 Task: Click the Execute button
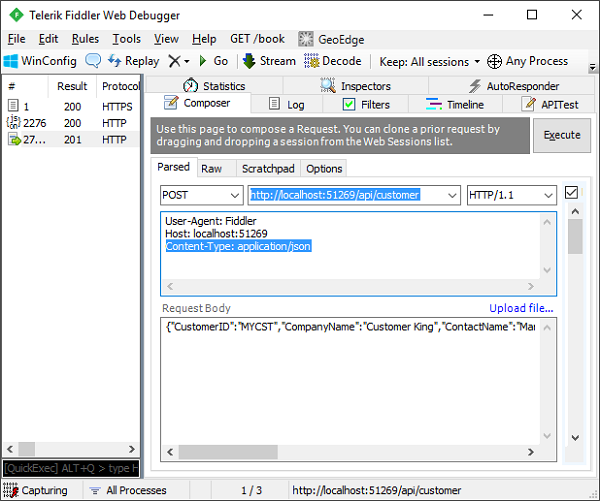point(562,135)
